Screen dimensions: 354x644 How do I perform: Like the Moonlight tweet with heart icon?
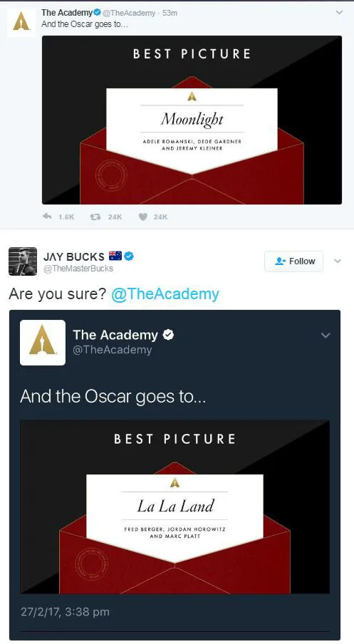(x=142, y=217)
